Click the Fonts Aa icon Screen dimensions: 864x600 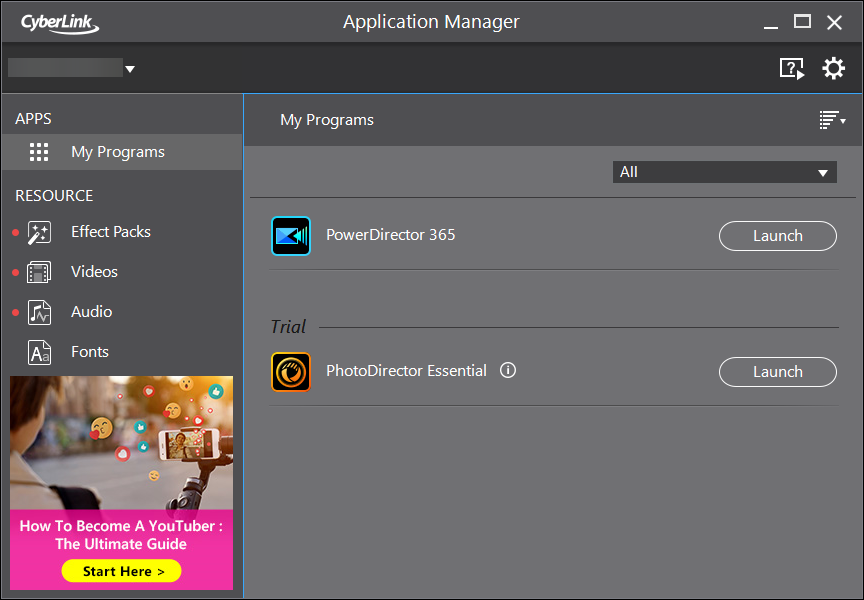[x=39, y=353]
